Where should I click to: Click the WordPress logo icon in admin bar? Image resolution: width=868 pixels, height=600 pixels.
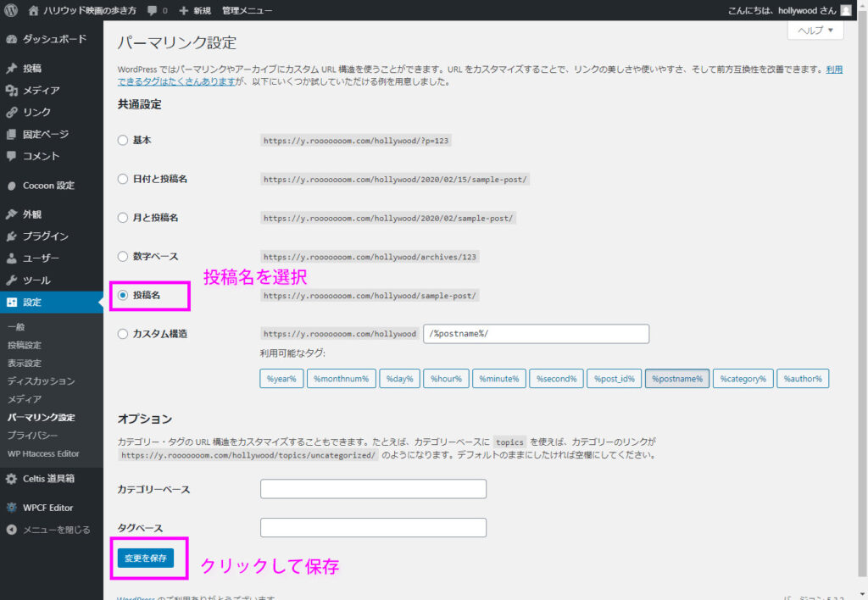pos(11,10)
